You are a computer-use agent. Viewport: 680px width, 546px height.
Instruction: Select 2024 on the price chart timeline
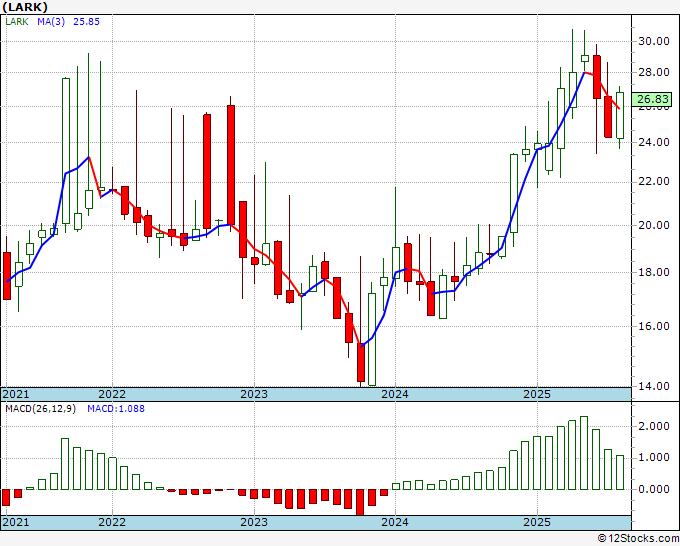395,394
